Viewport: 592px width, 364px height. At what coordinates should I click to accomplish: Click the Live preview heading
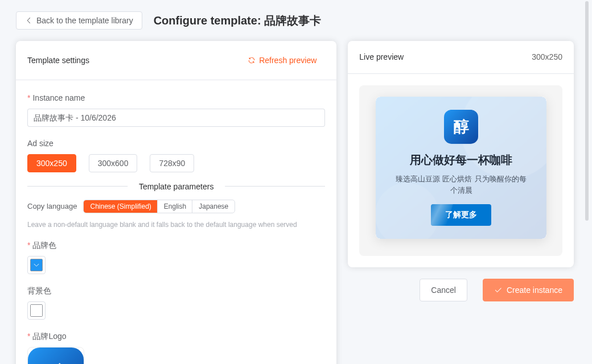381,57
